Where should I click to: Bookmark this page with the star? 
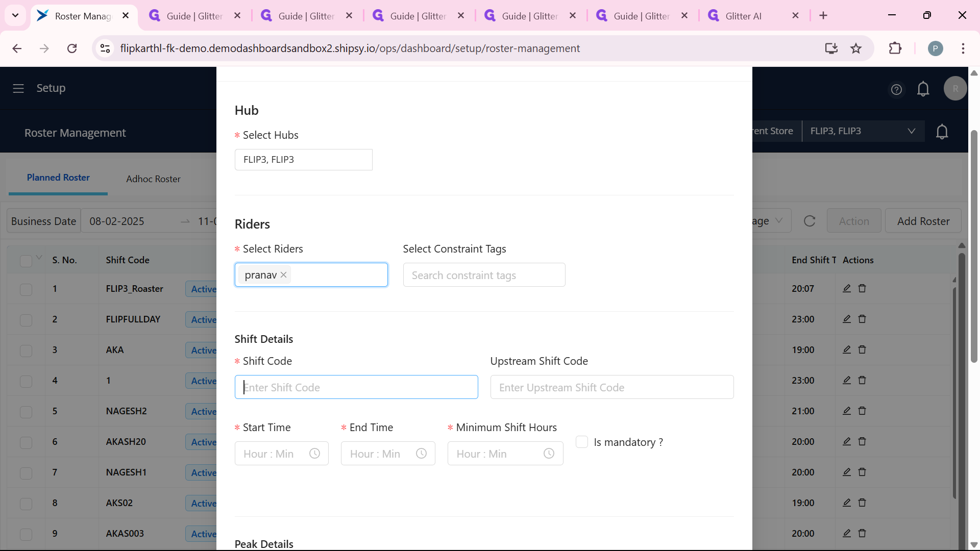point(856,48)
